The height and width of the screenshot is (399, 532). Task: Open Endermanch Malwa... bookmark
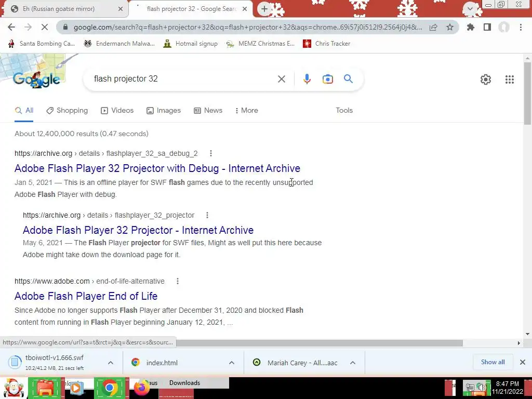(119, 44)
